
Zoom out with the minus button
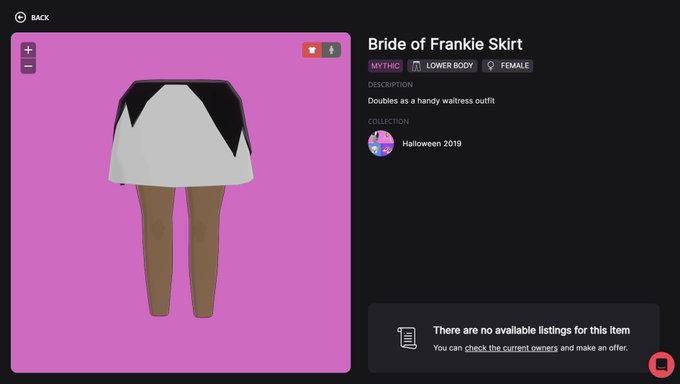[x=28, y=66]
